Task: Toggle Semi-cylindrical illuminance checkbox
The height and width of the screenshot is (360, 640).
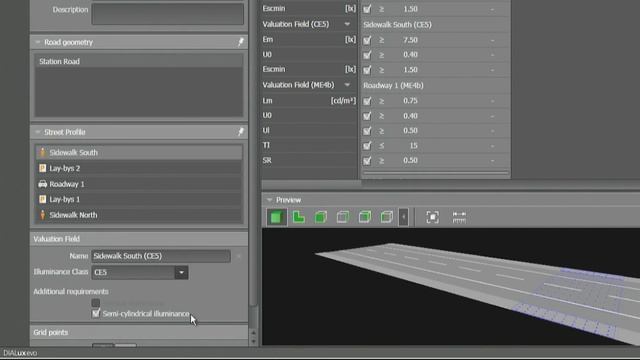Action: coord(96,313)
